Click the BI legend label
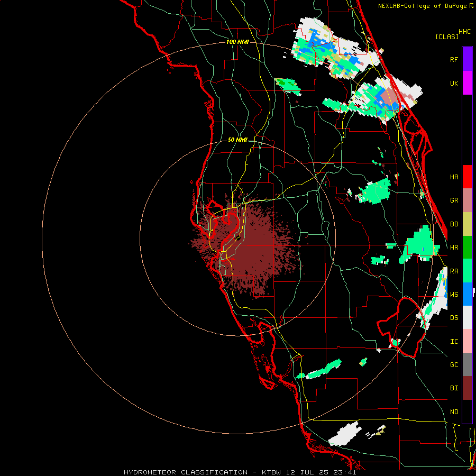The width and height of the screenshot is (476, 476). [x=454, y=388]
